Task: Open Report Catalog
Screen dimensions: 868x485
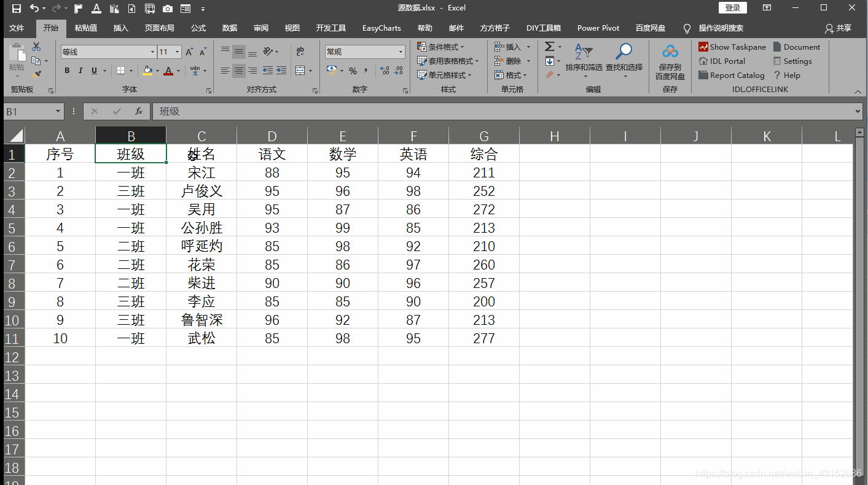Action: click(x=732, y=75)
